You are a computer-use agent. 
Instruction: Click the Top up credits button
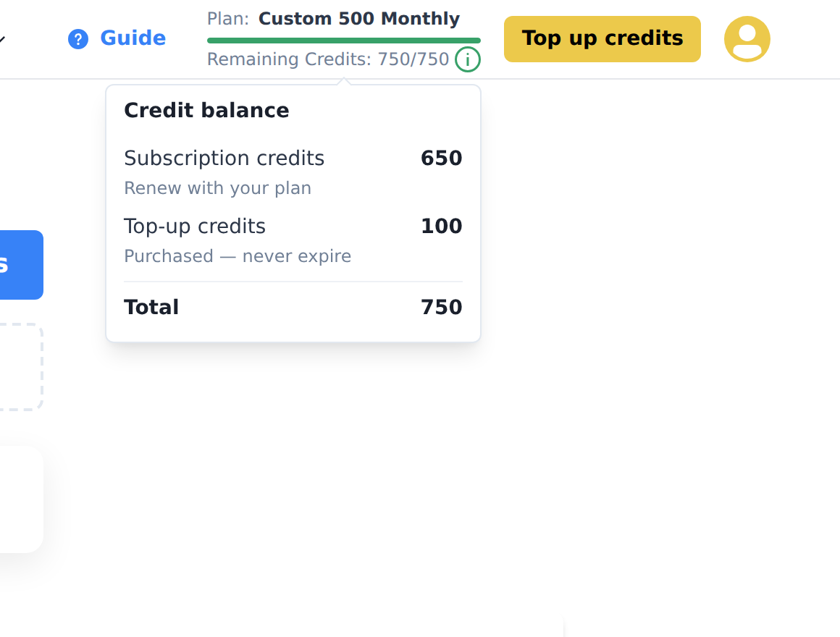pyautogui.click(x=602, y=39)
